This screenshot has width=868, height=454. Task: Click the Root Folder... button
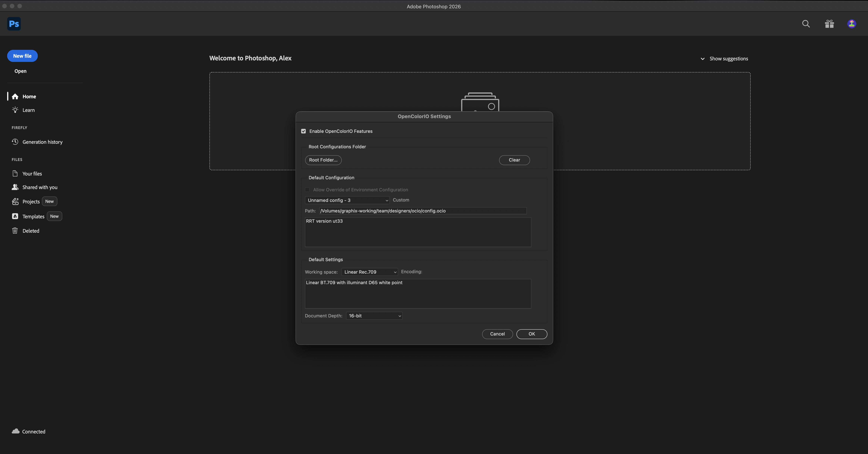coord(323,160)
